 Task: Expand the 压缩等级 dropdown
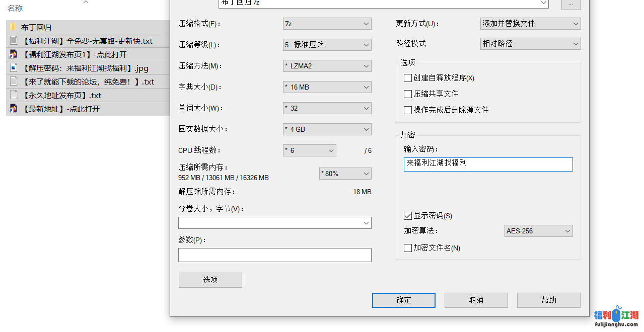[327, 45]
